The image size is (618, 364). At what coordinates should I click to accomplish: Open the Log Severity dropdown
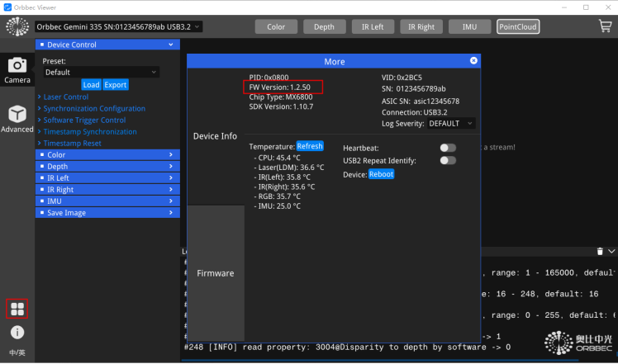click(x=451, y=123)
